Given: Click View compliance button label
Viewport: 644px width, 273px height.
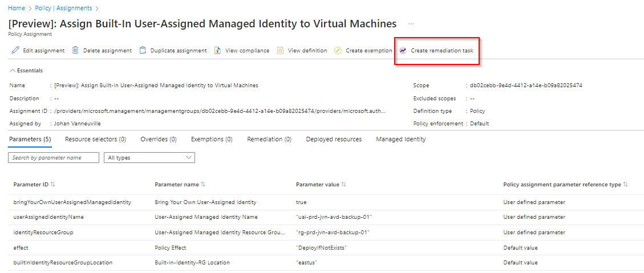Looking at the screenshot, I should [247, 51].
